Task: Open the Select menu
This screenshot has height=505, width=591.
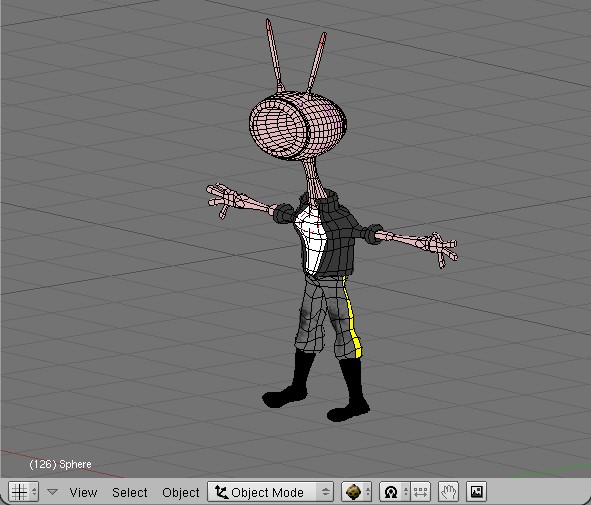Action: pyautogui.click(x=130, y=492)
